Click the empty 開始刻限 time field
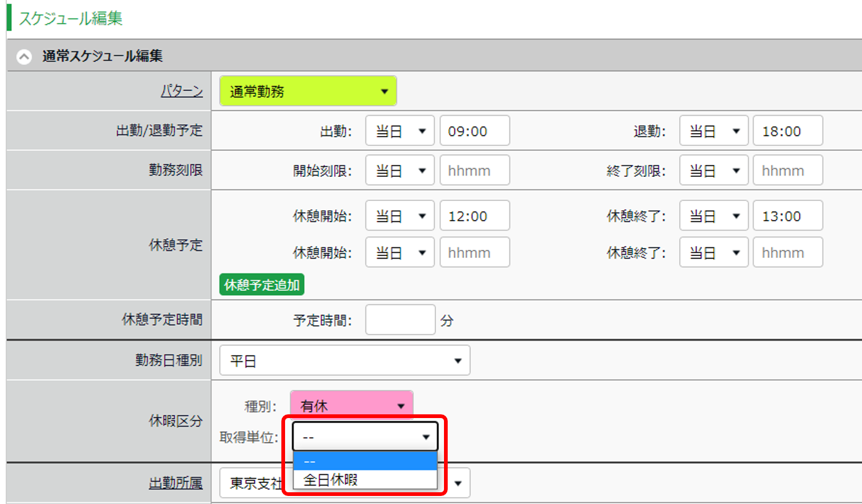The height and width of the screenshot is (504, 862). click(474, 171)
